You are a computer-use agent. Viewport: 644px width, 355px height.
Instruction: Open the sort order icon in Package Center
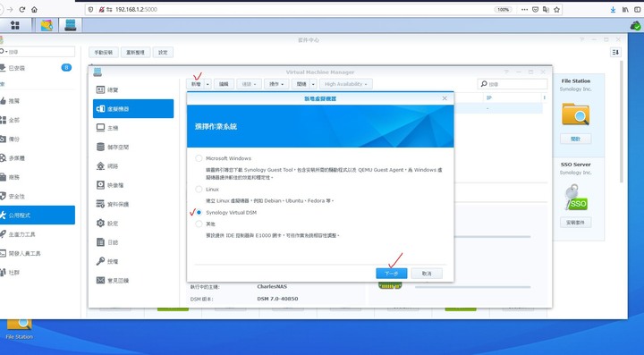point(615,52)
